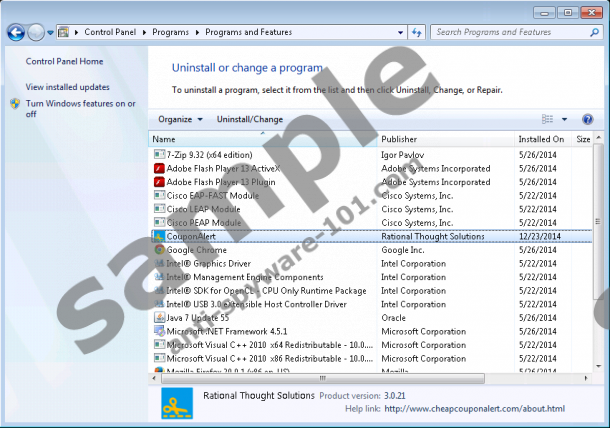
Task: Click the Java 7 Update 55 icon
Action: (x=158, y=318)
